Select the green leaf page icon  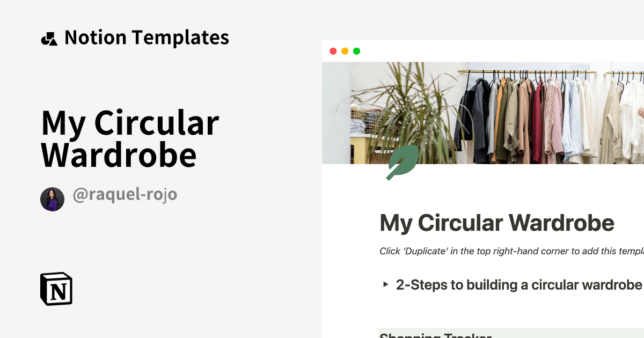click(x=402, y=162)
